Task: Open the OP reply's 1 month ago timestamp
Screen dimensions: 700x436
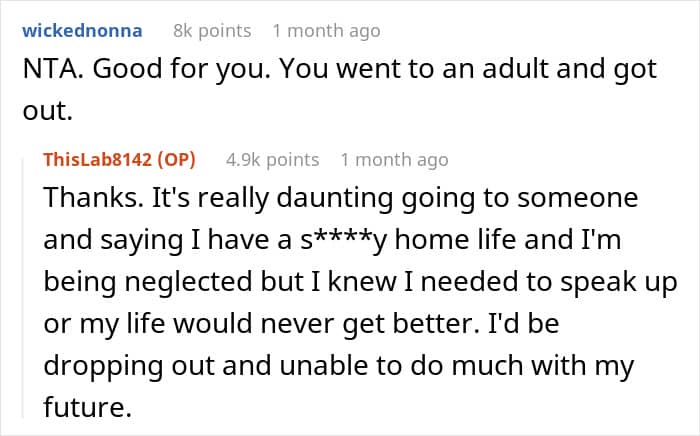Action: [395, 159]
